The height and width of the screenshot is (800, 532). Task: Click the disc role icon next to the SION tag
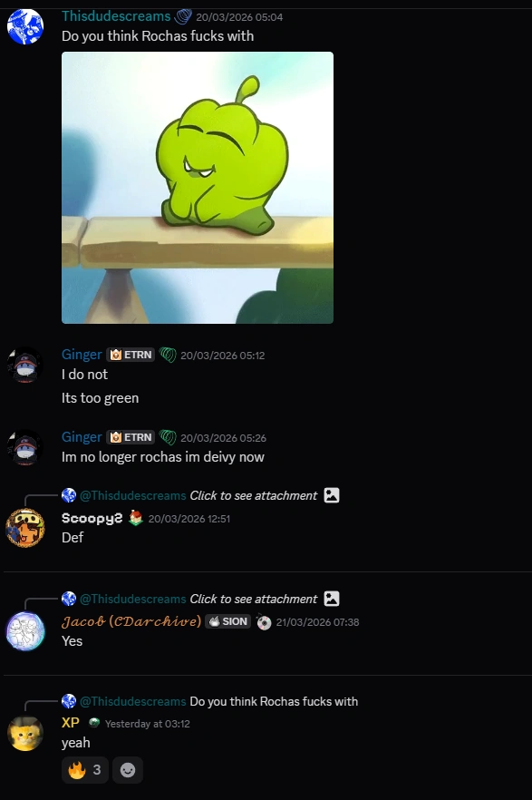264,622
